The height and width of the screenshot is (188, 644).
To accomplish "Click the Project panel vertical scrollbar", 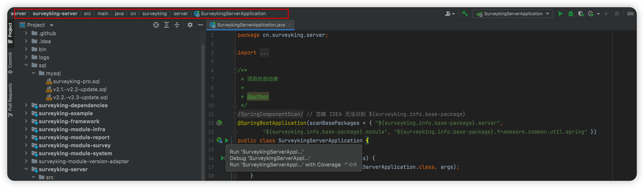I will pos(203,112).
